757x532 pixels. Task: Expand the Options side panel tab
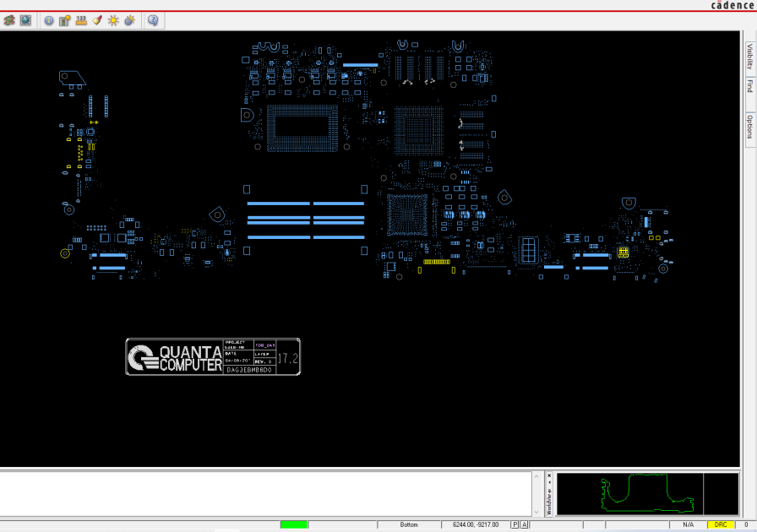tap(749, 127)
